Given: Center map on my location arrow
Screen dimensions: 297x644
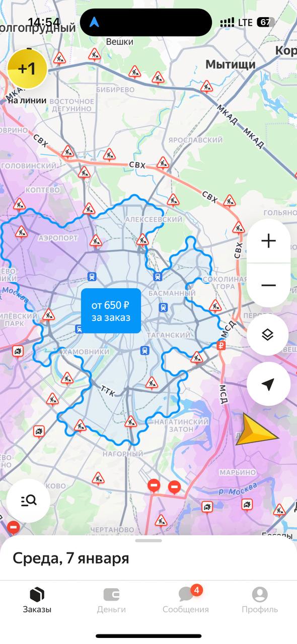Looking at the screenshot, I should [268, 384].
